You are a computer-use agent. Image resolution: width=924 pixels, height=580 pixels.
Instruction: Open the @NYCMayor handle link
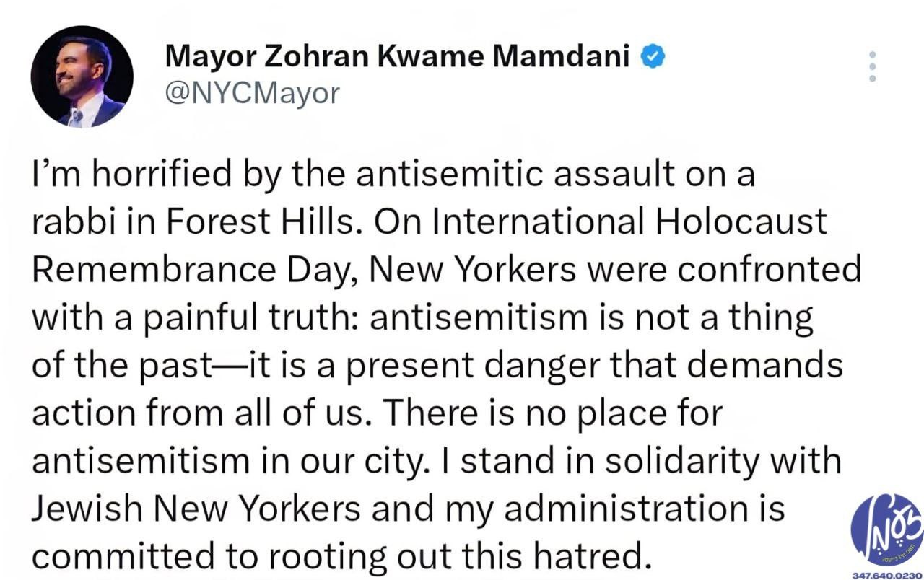(252, 92)
